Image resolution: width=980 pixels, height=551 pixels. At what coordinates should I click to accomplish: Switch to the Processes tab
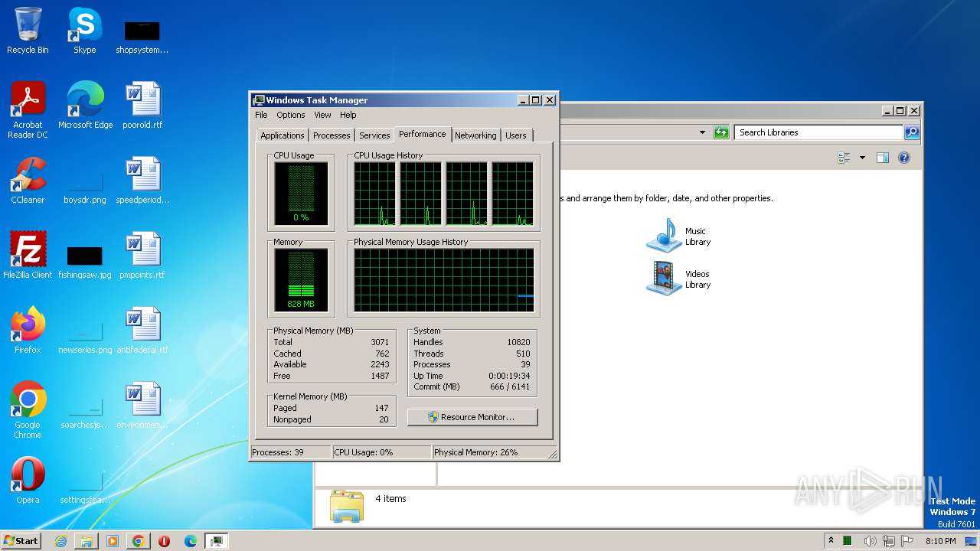[x=332, y=135]
